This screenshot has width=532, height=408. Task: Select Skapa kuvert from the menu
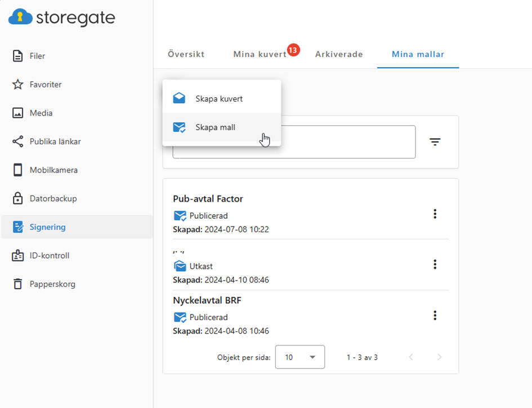pos(219,99)
